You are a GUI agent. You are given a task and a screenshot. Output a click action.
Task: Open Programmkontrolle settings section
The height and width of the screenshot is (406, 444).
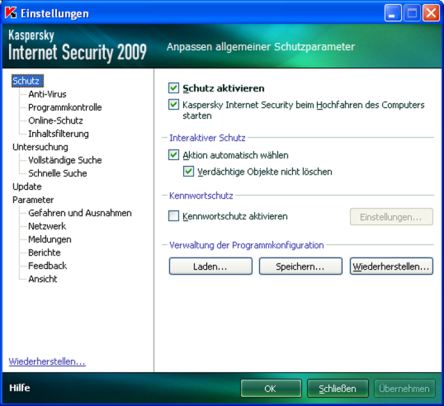(x=65, y=107)
